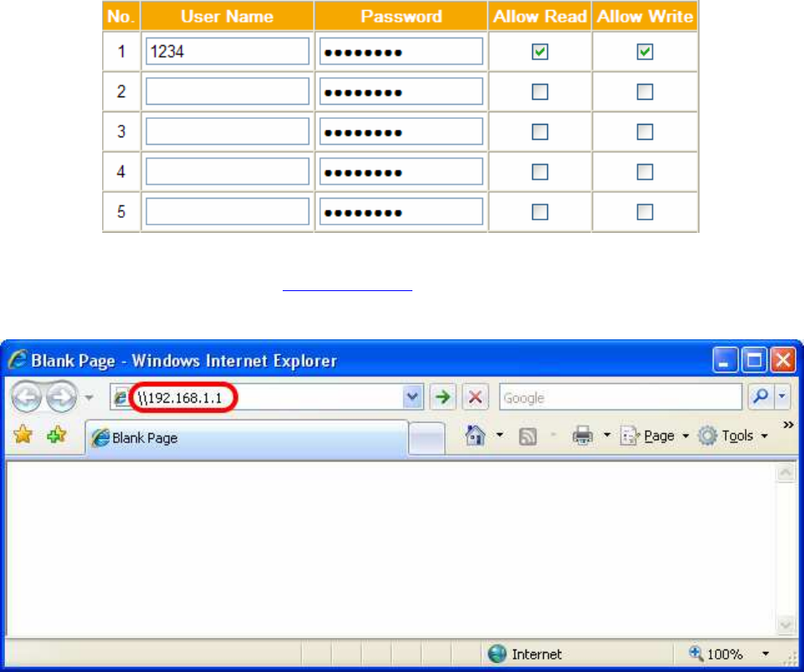The height and width of the screenshot is (672, 804).
Task: Click the vertical scrollbar up arrow
Action: point(786,473)
